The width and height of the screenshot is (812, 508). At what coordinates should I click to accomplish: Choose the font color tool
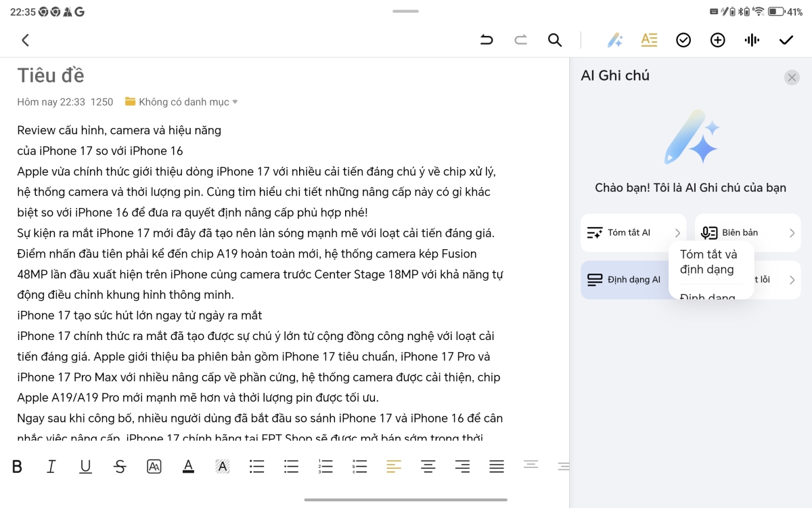[x=188, y=467]
